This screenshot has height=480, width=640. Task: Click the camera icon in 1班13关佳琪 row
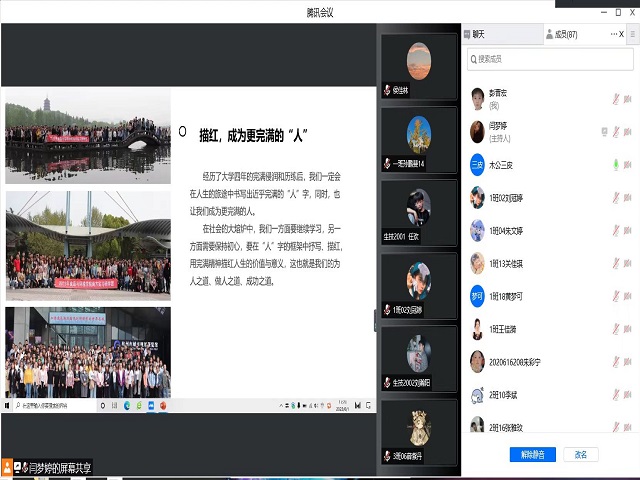point(628,263)
